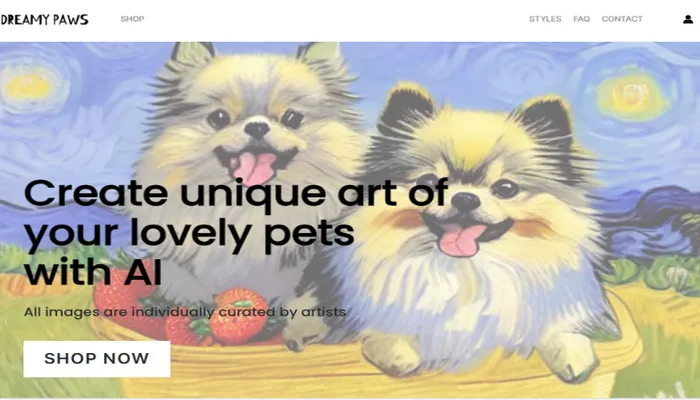Click the right dog's pink tongue
This screenshot has height=400, width=700.
461,240
